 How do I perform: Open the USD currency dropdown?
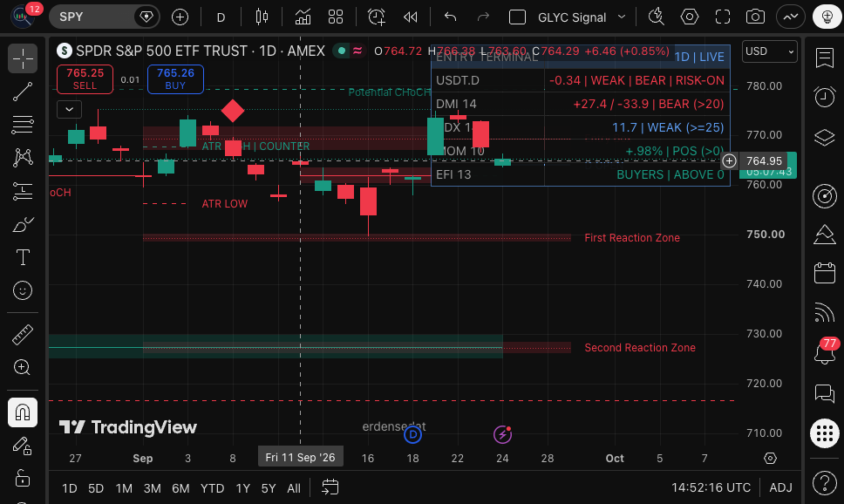tap(769, 51)
